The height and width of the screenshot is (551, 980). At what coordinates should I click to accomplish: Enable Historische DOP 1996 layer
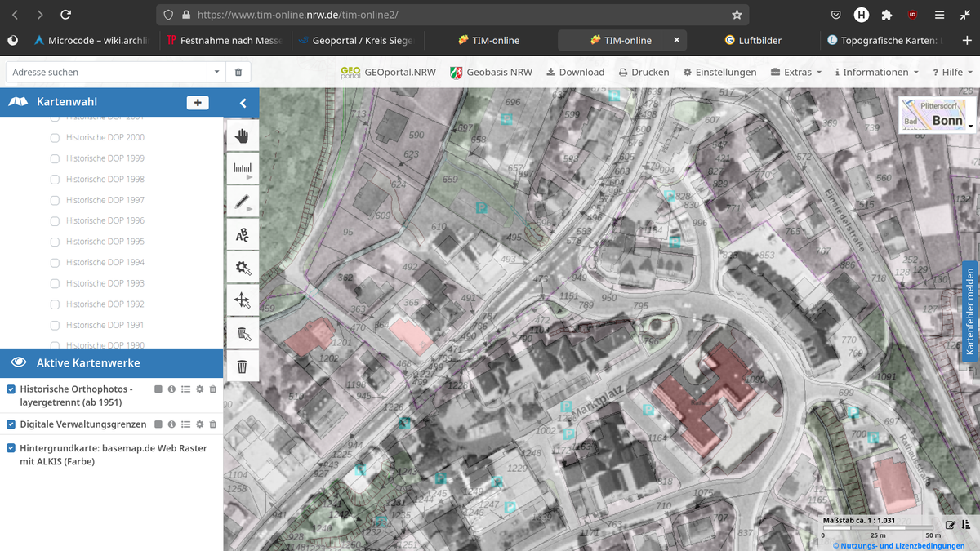[55, 220]
